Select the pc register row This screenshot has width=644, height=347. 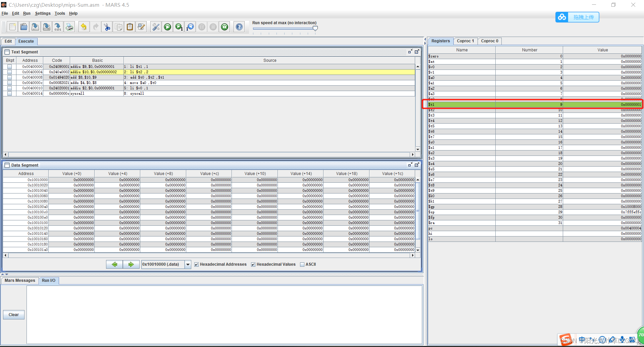[x=535, y=228]
